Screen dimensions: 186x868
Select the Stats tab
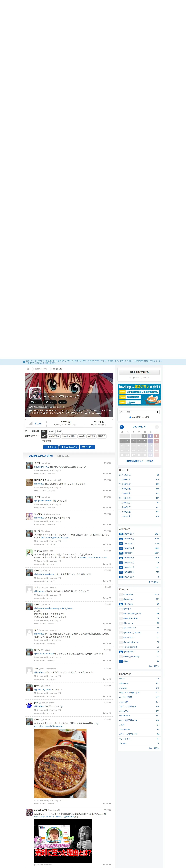[x=35, y=423]
